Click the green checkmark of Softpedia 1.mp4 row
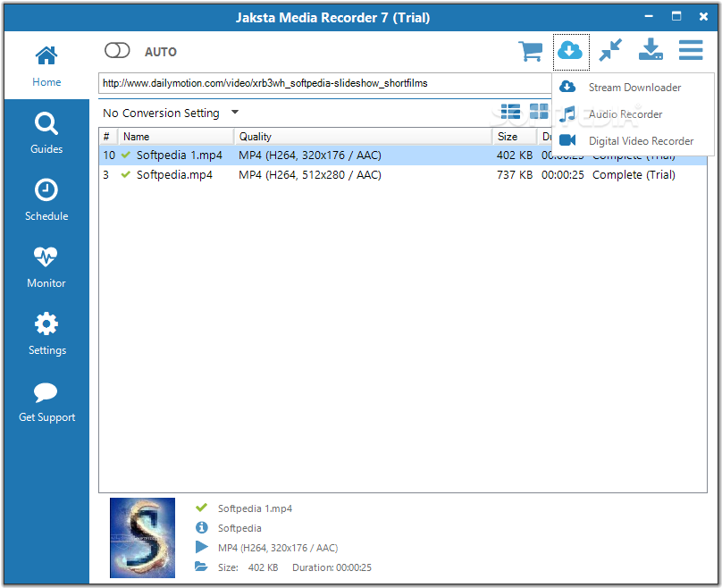 [126, 155]
